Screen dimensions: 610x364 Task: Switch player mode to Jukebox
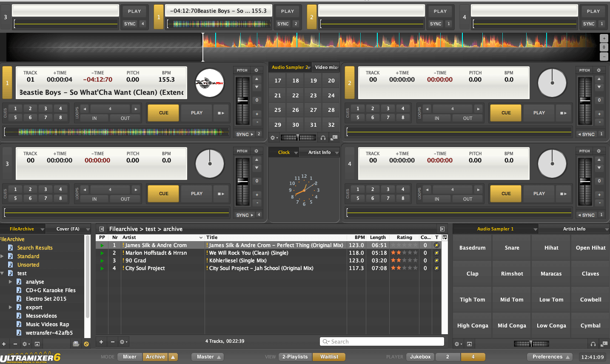tap(420, 357)
